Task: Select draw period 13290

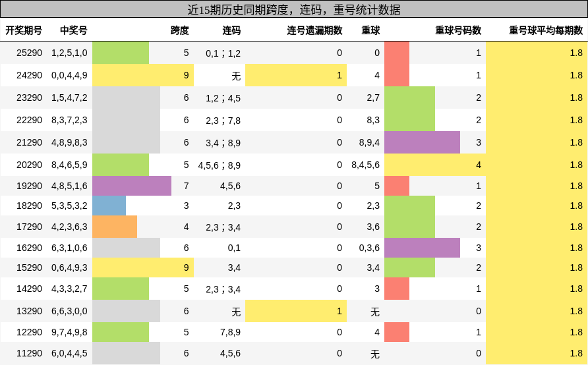Action: click(29, 311)
